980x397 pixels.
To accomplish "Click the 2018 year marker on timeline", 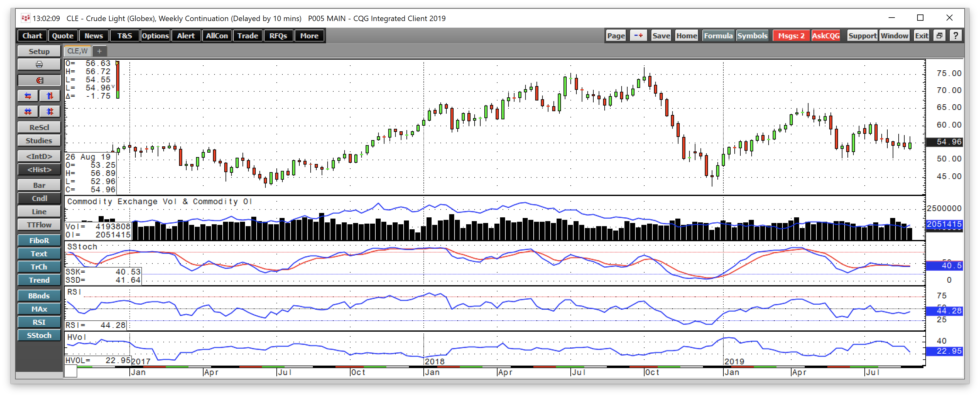I will pos(435,362).
